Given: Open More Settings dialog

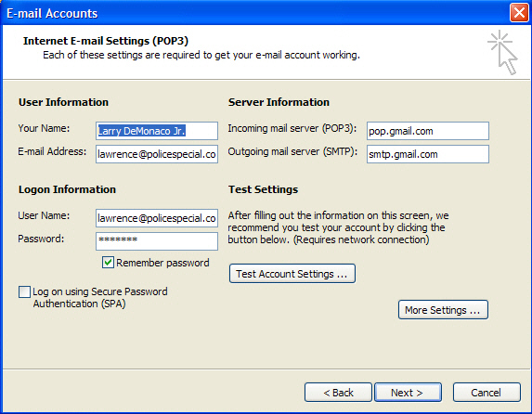Looking at the screenshot, I should tap(443, 309).
